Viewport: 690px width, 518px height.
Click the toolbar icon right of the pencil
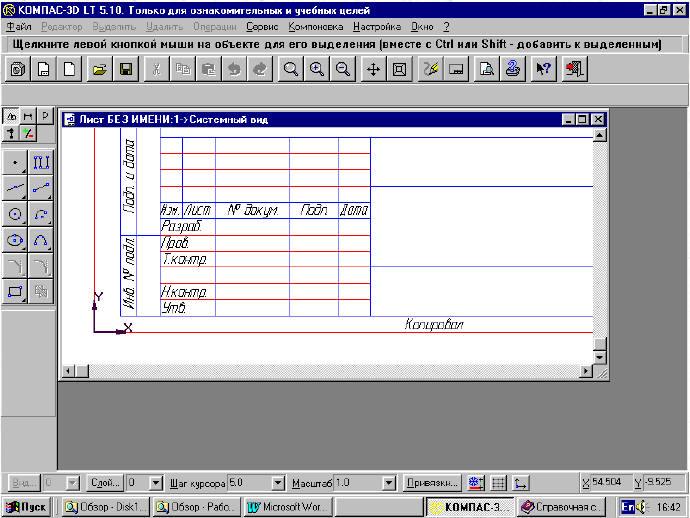(456, 69)
